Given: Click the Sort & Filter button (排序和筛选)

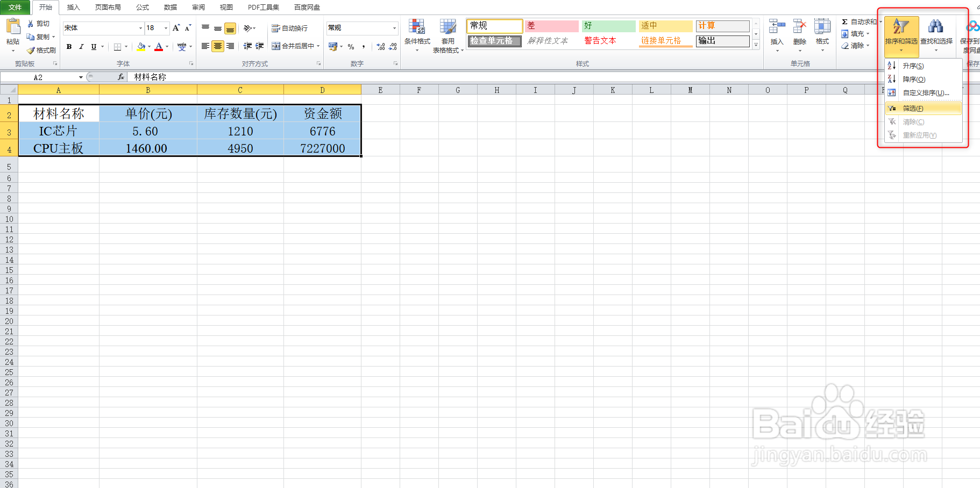Looking at the screenshot, I should [x=901, y=35].
